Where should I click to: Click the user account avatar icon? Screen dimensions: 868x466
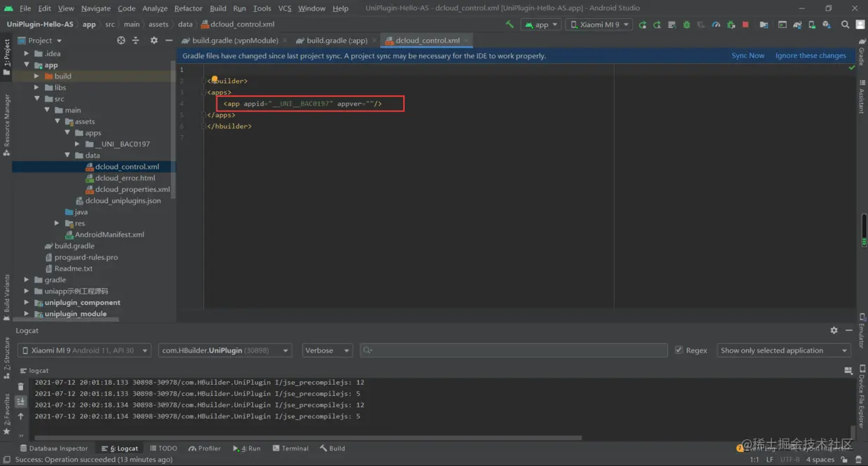tap(860, 25)
